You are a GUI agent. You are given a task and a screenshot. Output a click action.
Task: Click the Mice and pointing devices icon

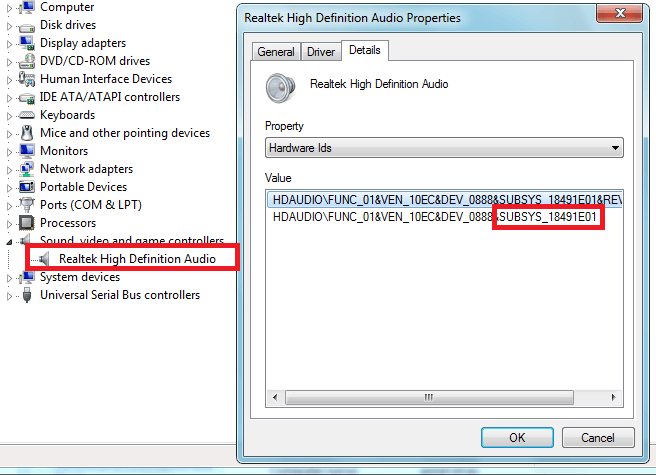point(27,133)
